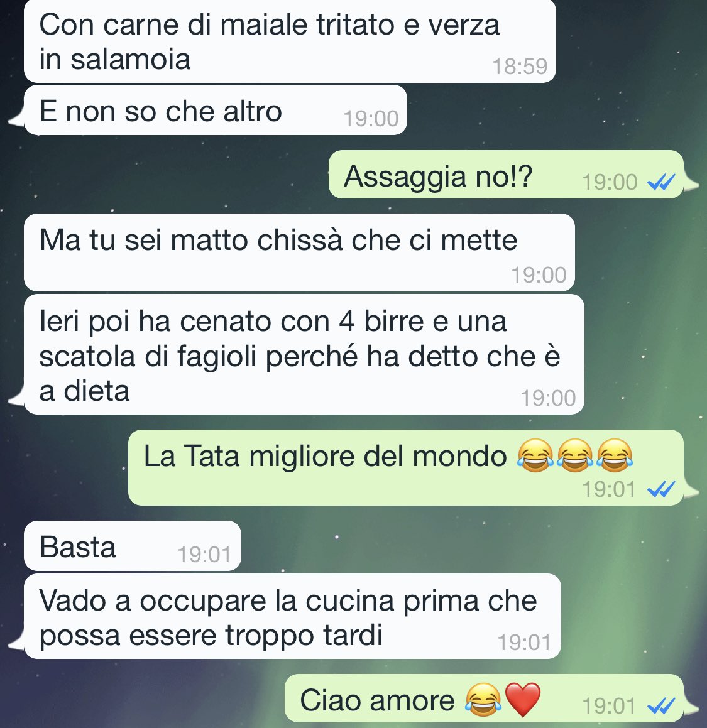Tap the middle laughing emoji in 'La Tata' message

point(574,455)
